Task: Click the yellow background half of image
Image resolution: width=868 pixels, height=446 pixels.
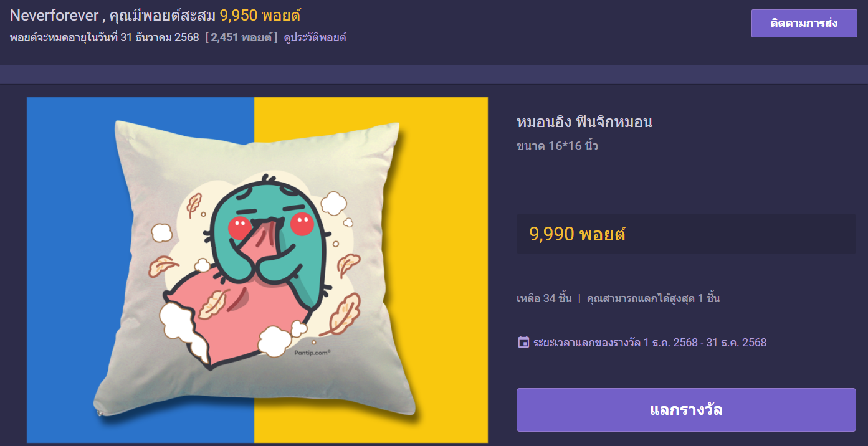Action: tap(449, 270)
